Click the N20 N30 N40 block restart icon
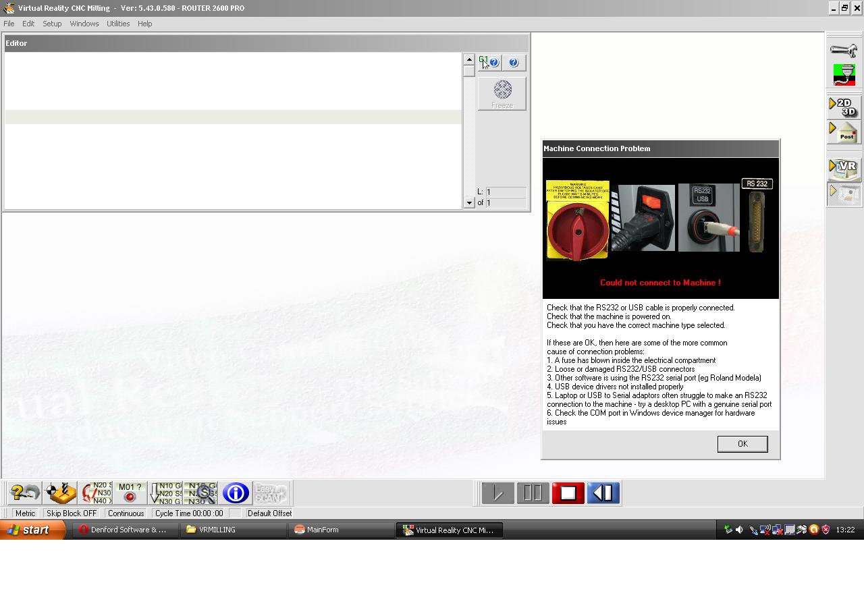The width and height of the screenshot is (864, 616). [x=95, y=493]
